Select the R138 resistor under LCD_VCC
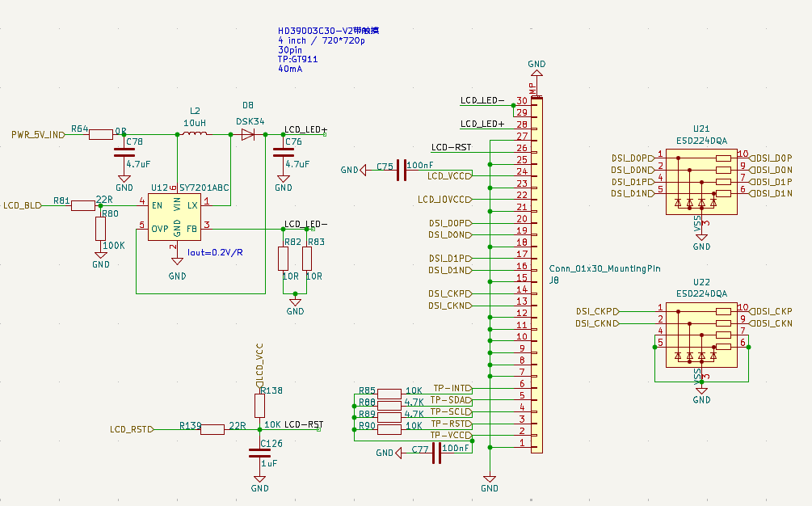Image resolution: width=812 pixels, height=506 pixels. click(x=259, y=404)
